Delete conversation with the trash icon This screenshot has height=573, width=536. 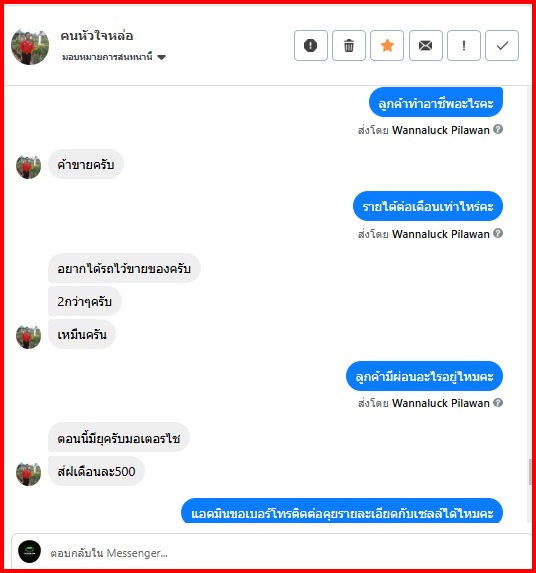tap(349, 46)
